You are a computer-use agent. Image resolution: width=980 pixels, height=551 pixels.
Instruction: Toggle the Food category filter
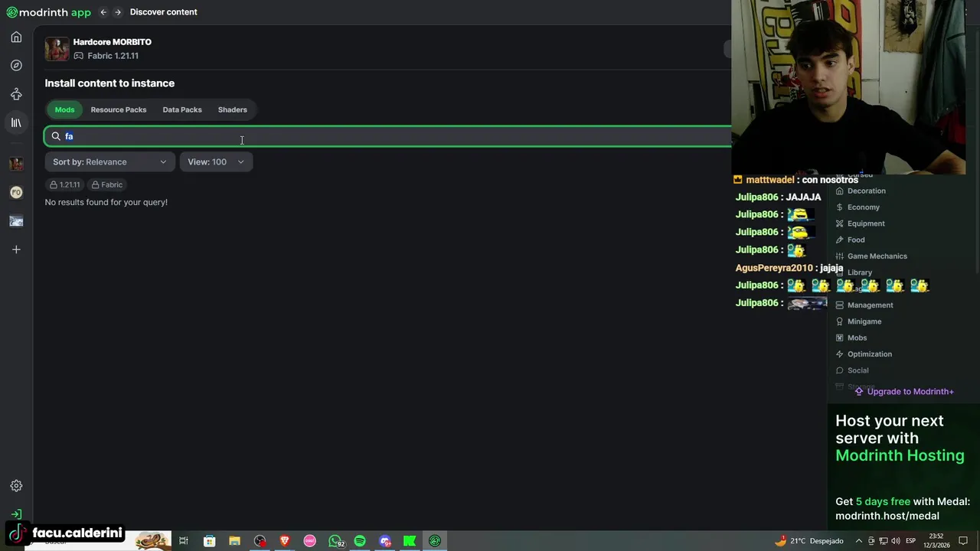tap(850, 240)
